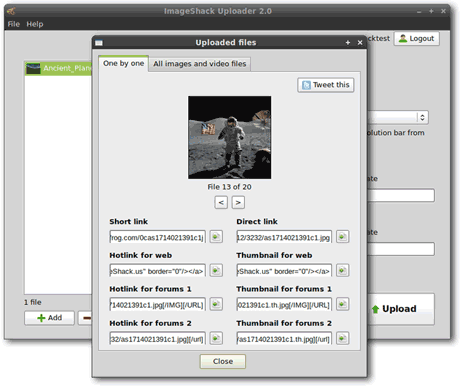Click the Hotlink for forums 1 field
The width and height of the screenshot is (465, 387).
coord(157,305)
